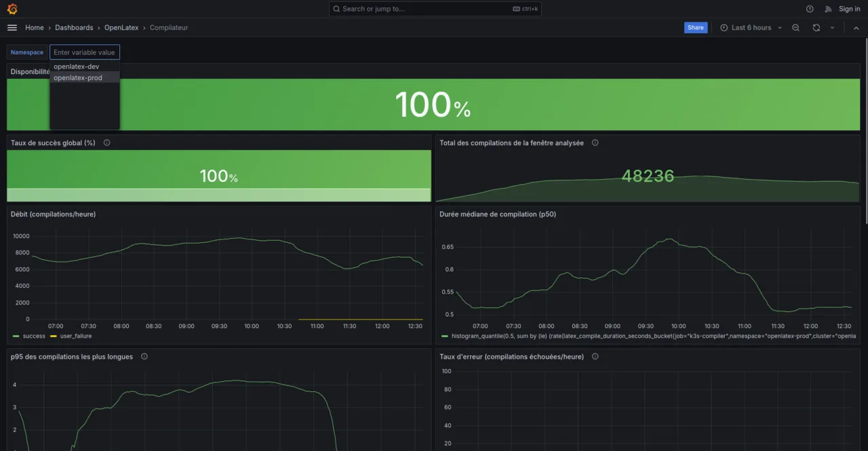Click the Total des compilations de la fenêtre title
The width and height of the screenshot is (868, 451).
[x=511, y=143]
